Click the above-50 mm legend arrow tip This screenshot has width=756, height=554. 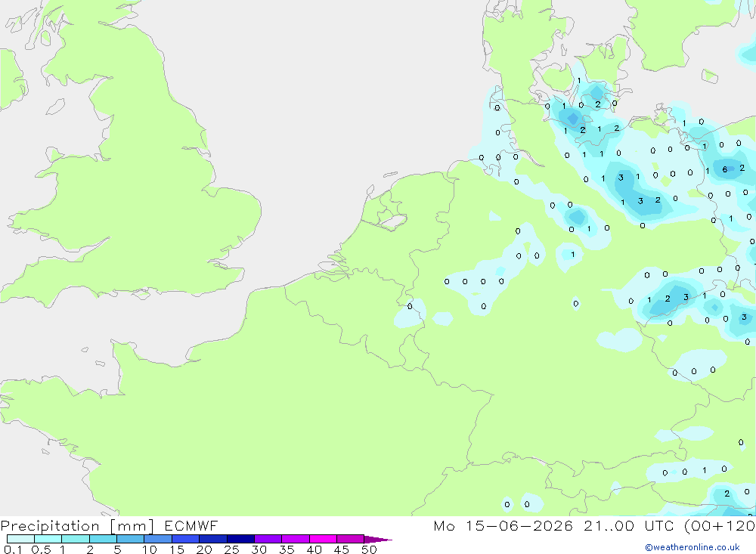(x=378, y=540)
